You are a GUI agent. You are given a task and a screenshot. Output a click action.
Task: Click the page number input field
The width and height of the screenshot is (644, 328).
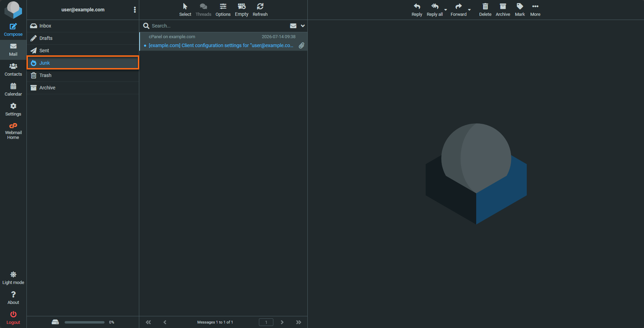pyautogui.click(x=266, y=322)
